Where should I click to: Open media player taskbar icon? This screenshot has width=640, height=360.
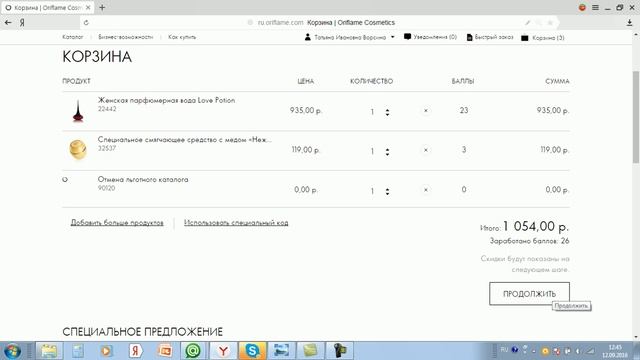107,351
